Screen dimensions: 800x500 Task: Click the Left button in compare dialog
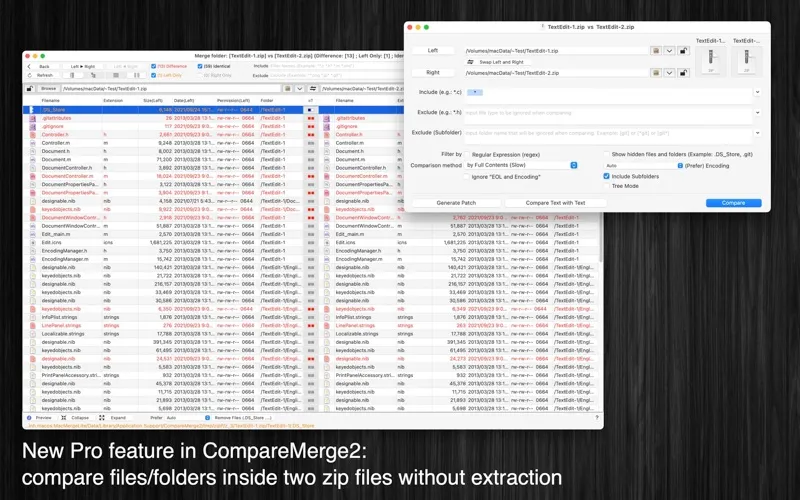click(433, 51)
